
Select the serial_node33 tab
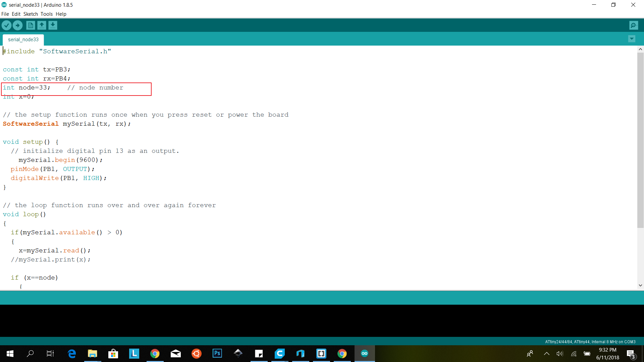pos(23,40)
